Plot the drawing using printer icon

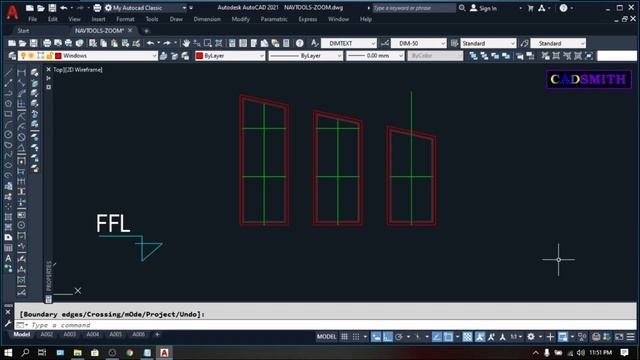tap(47, 43)
